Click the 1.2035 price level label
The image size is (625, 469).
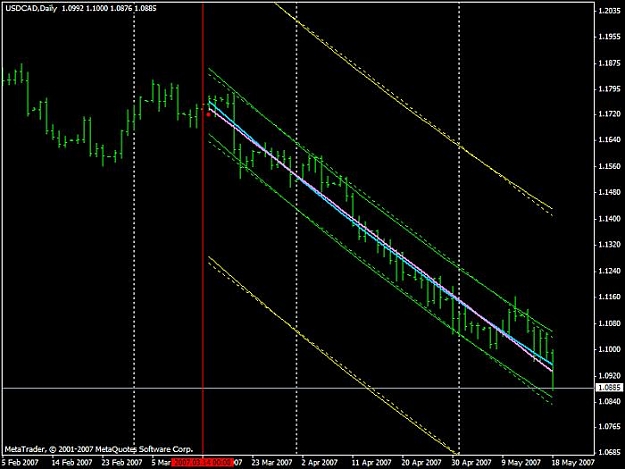click(610, 11)
